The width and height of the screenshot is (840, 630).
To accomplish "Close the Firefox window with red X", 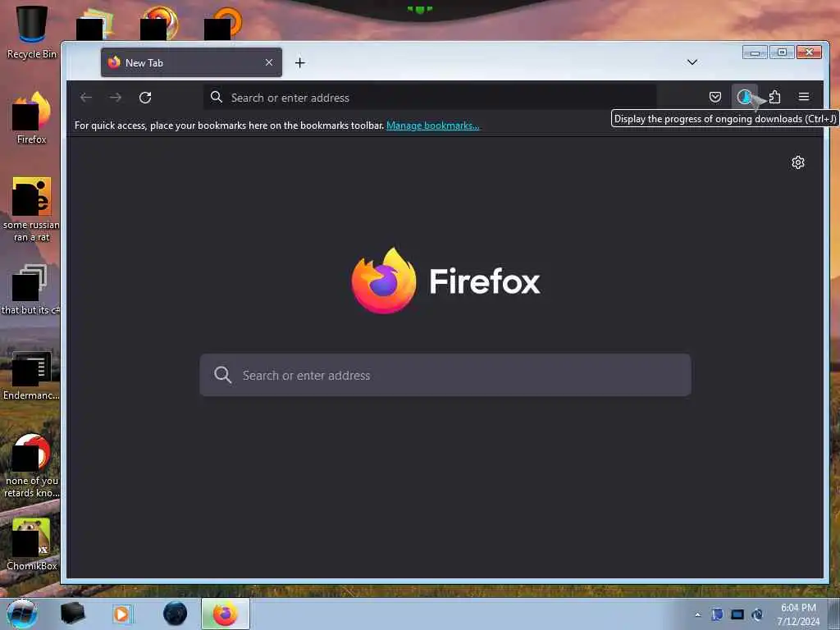I will point(809,52).
